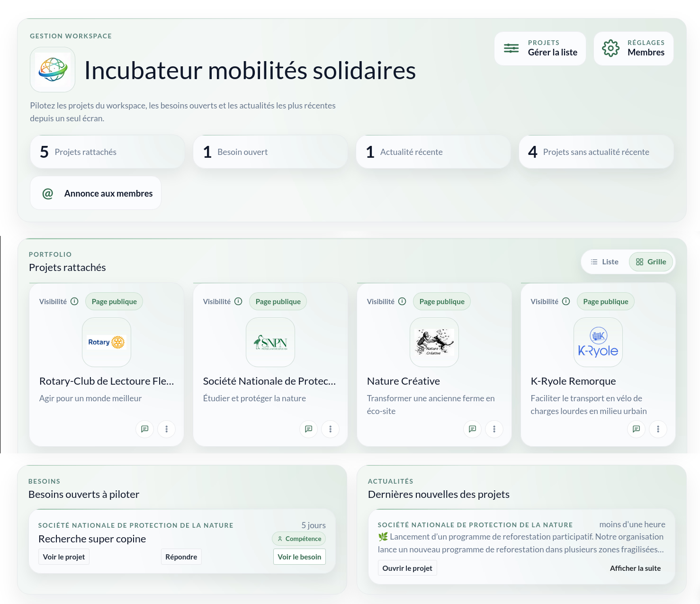
Task: Switch the portfolio to Liste view
Action: pyautogui.click(x=604, y=261)
